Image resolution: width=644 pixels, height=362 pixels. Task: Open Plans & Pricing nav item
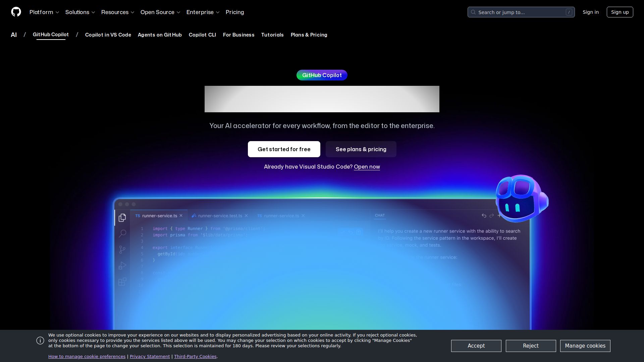coord(309,35)
